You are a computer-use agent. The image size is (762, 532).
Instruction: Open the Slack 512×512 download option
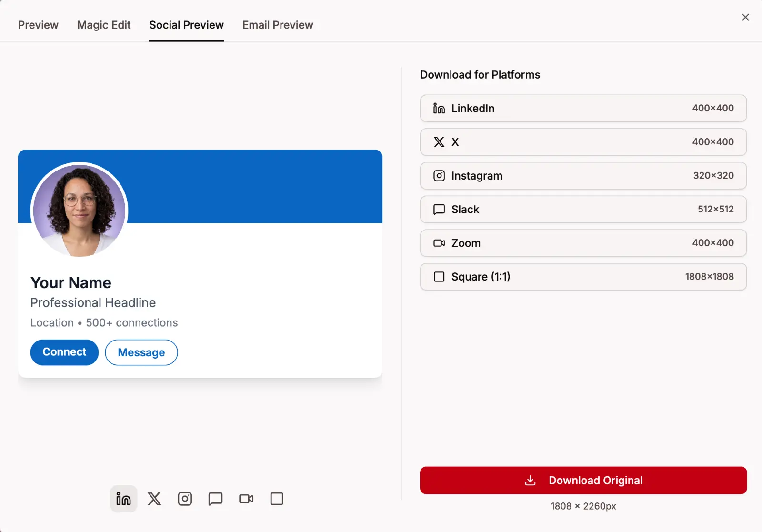[x=583, y=210]
